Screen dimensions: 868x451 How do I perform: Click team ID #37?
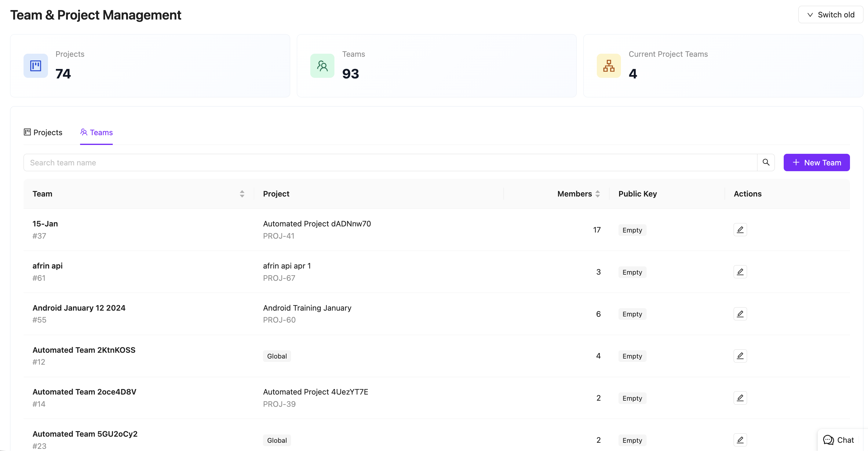39,236
